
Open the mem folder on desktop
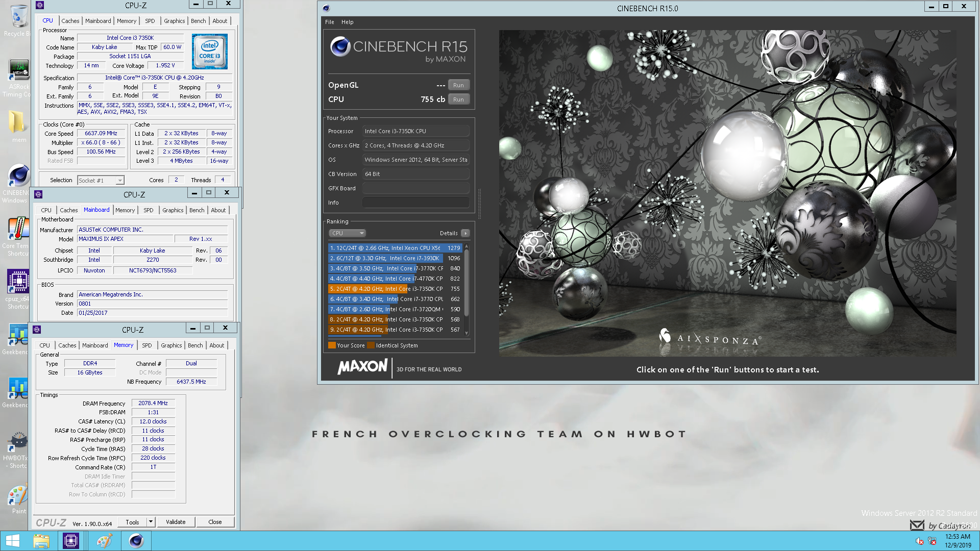(18, 127)
